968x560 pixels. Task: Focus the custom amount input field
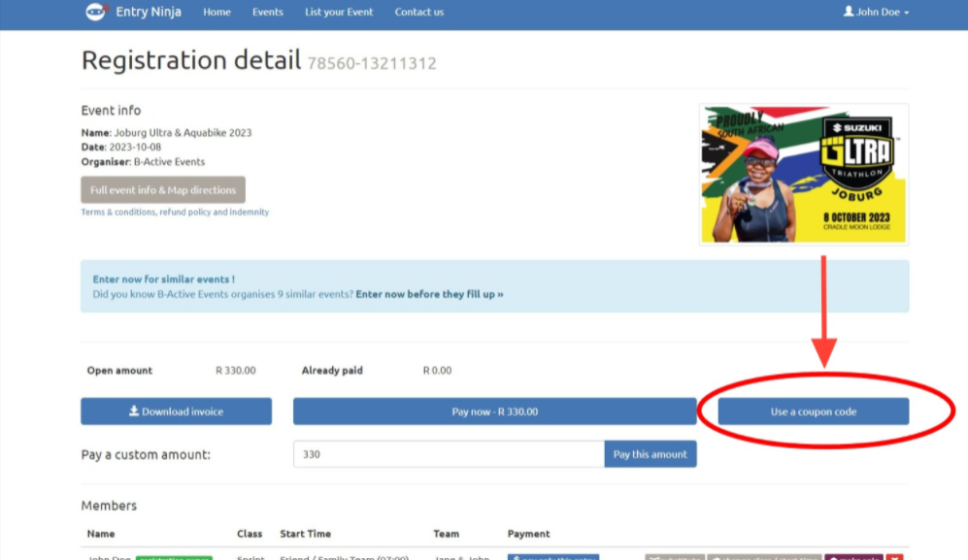tap(449, 454)
